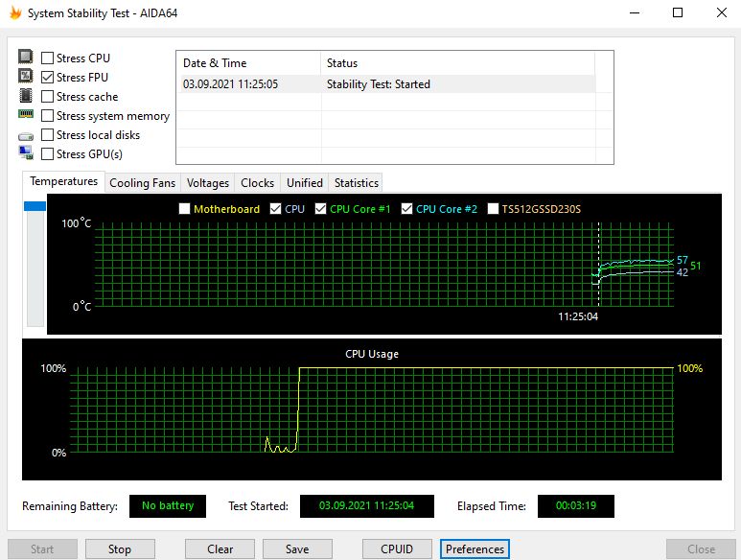Viewport: 741px width, 560px height.
Task: Click the blue graph page indicator bar
Action: pos(35,206)
